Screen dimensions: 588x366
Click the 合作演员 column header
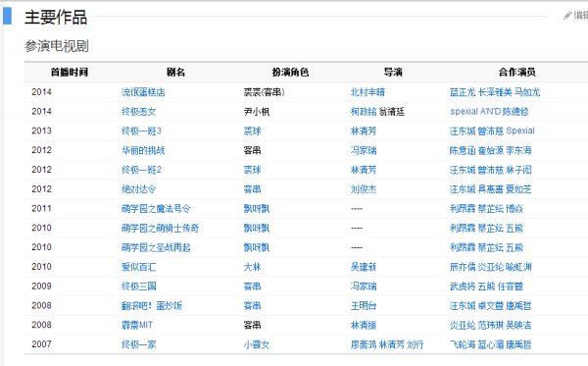(517, 72)
